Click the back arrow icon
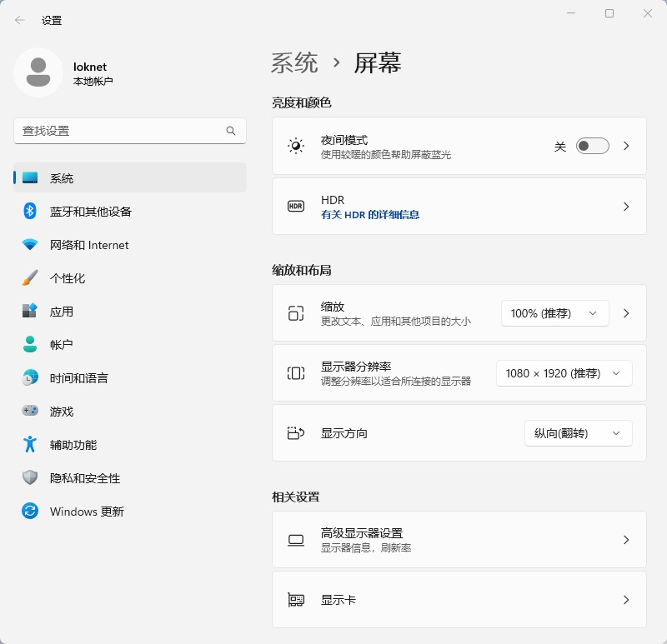The width and height of the screenshot is (667, 644). (x=19, y=20)
